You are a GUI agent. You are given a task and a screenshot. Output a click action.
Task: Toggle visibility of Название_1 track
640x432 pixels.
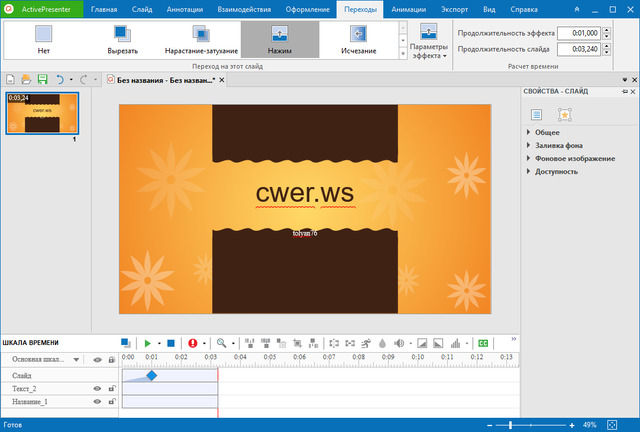(98, 401)
